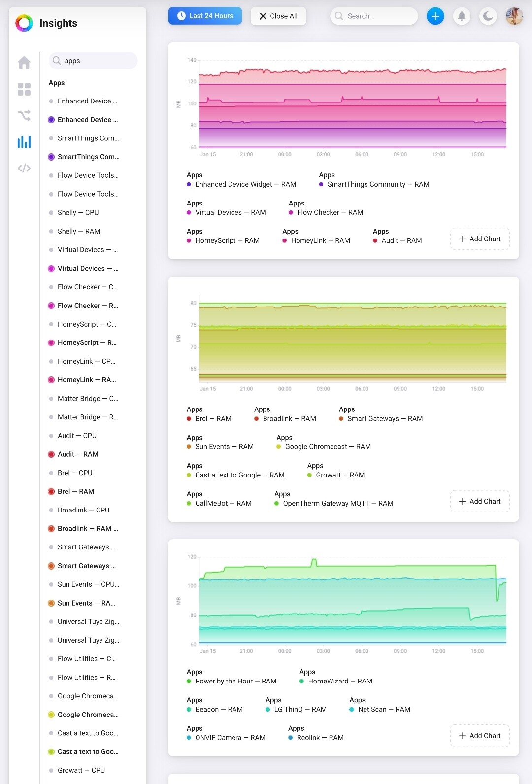Click Power by the Hour — RAM legend
Image resolution: width=532 pixels, height=784 pixels.
click(232, 681)
